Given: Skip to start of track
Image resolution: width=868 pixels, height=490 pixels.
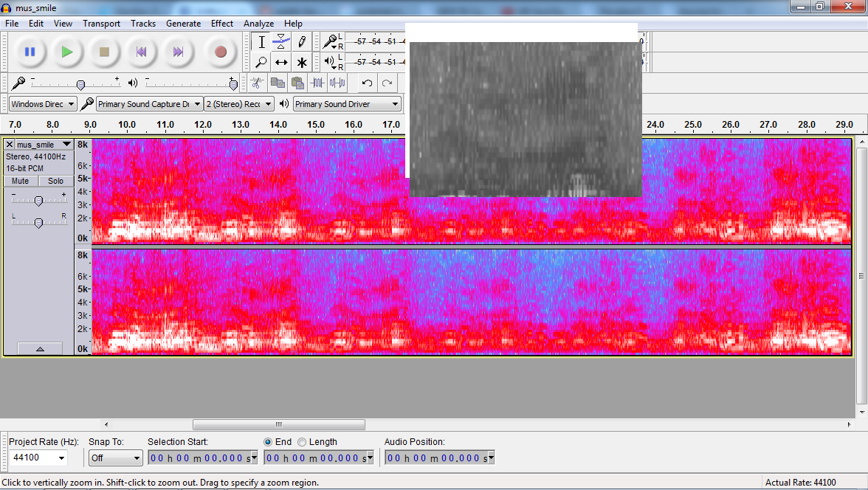Looking at the screenshot, I should click(x=141, y=52).
